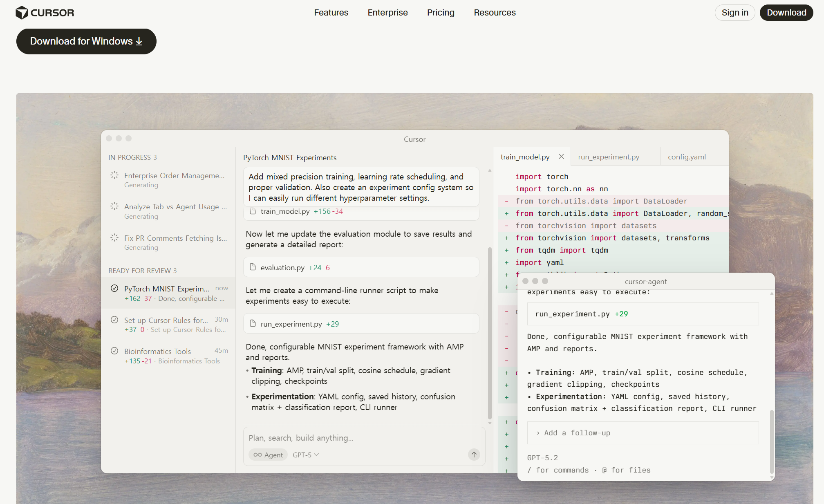Click the loading spinner beside Enterprise Order Management

114,175
